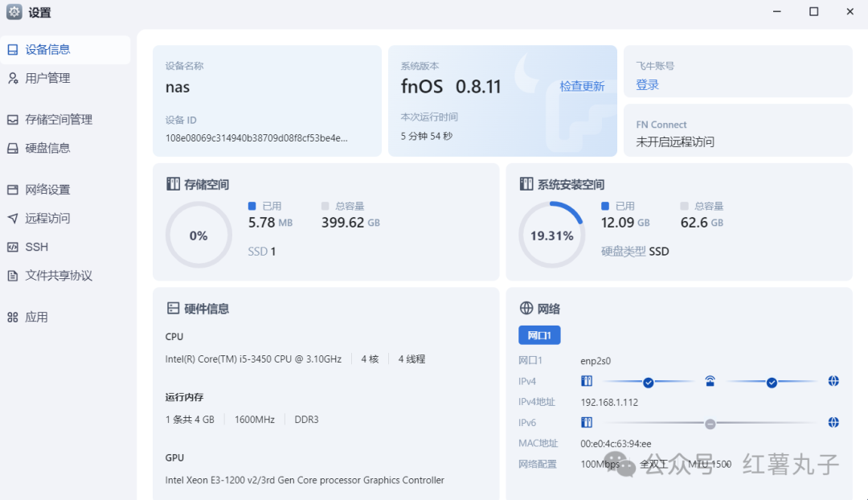The image size is (868, 500).
Task: Open the SSH settings page
Action: tap(65, 247)
